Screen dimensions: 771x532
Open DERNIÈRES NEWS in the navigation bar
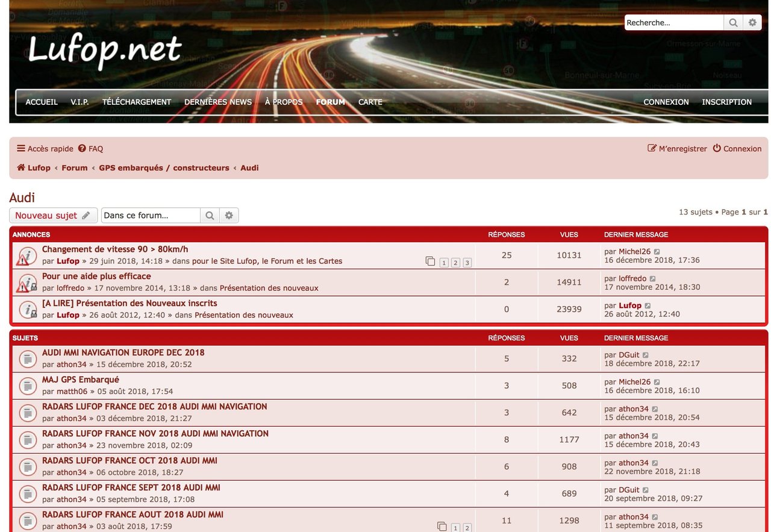(x=218, y=102)
